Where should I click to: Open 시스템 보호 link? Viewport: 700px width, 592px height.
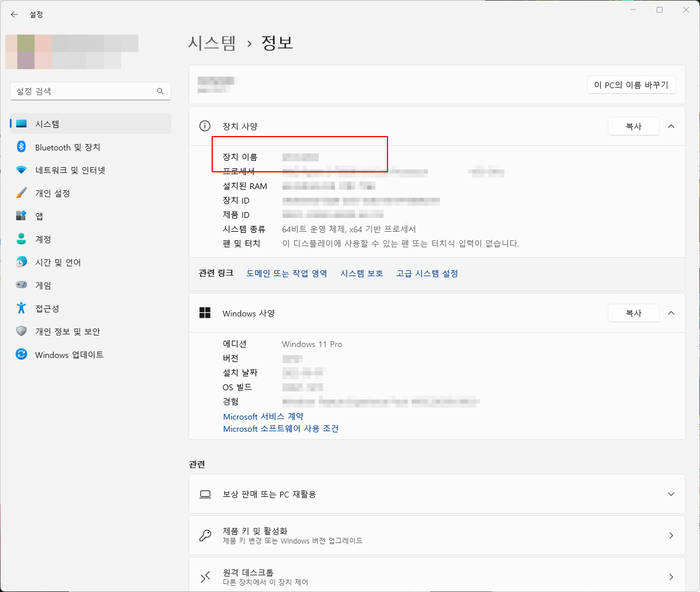pos(362,273)
